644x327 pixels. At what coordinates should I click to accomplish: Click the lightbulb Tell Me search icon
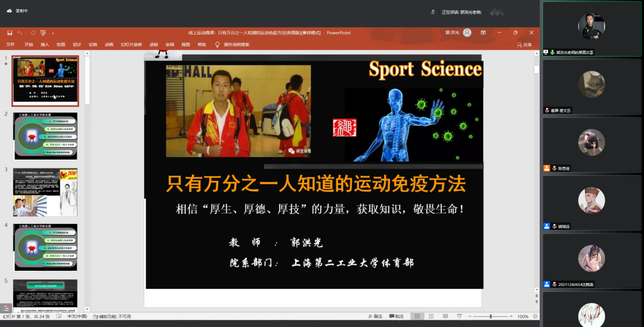coord(217,45)
